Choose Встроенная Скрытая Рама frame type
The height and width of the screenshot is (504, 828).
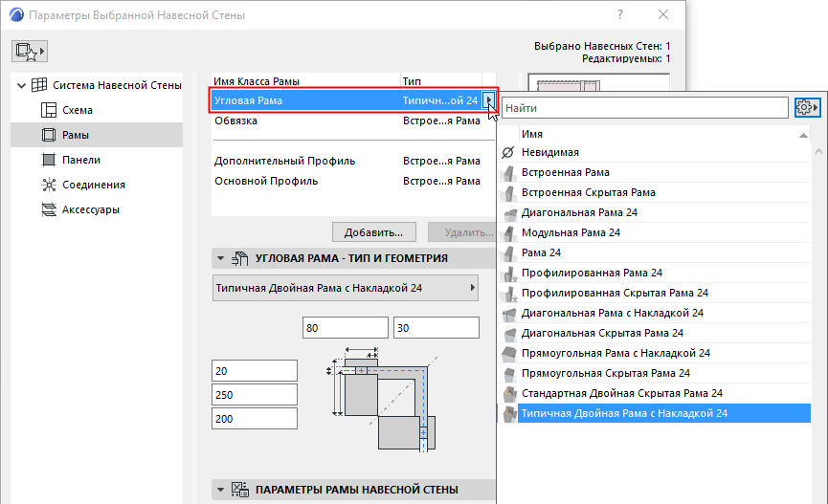coord(654,192)
